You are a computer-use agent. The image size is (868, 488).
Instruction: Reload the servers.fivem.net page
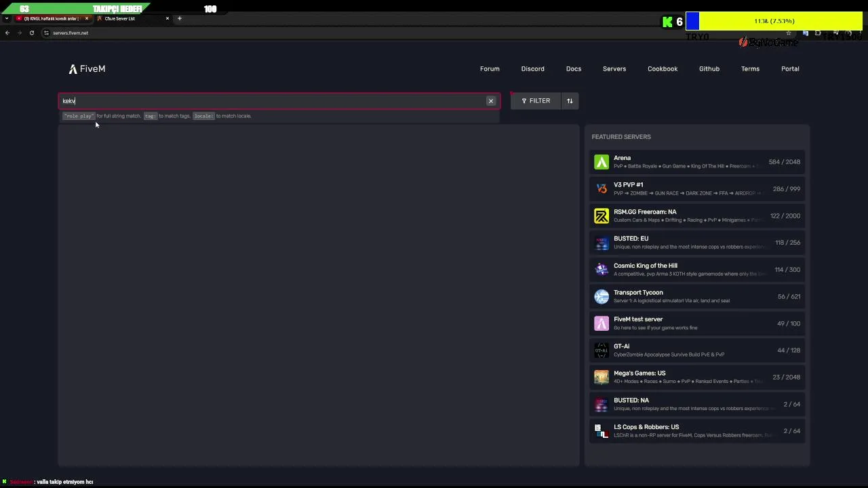pyautogui.click(x=31, y=33)
